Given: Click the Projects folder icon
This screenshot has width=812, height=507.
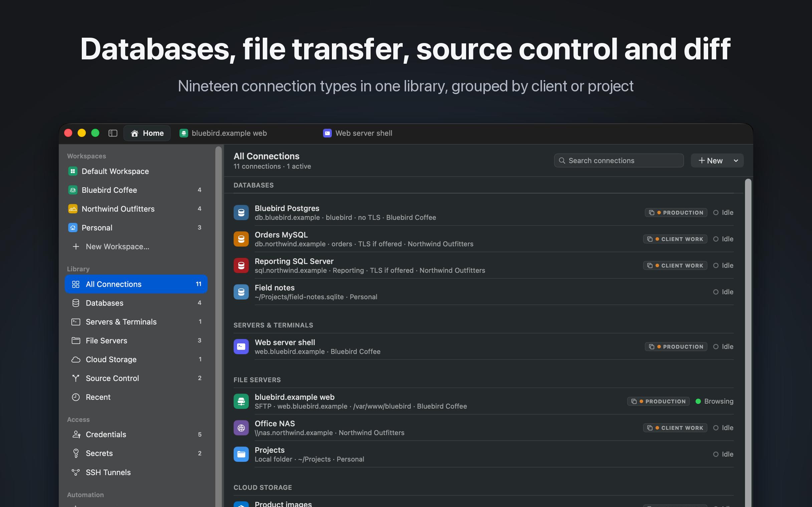Looking at the screenshot, I should 241,454.
